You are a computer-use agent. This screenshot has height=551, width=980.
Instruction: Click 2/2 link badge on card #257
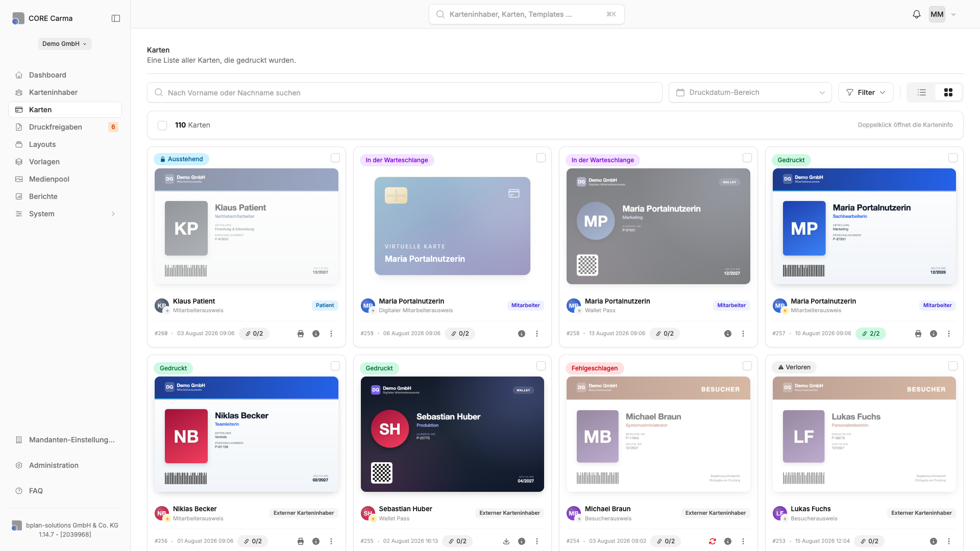(x=871, y=334)
